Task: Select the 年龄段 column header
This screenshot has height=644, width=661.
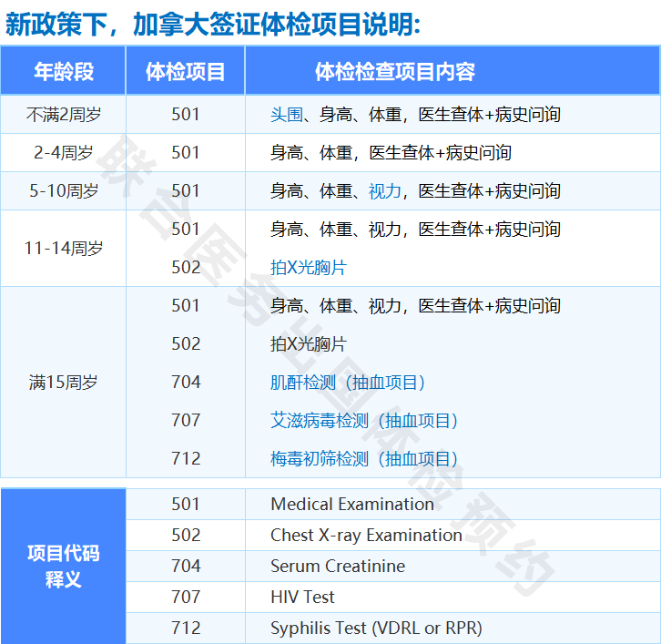Action: (x=64, y=72)
